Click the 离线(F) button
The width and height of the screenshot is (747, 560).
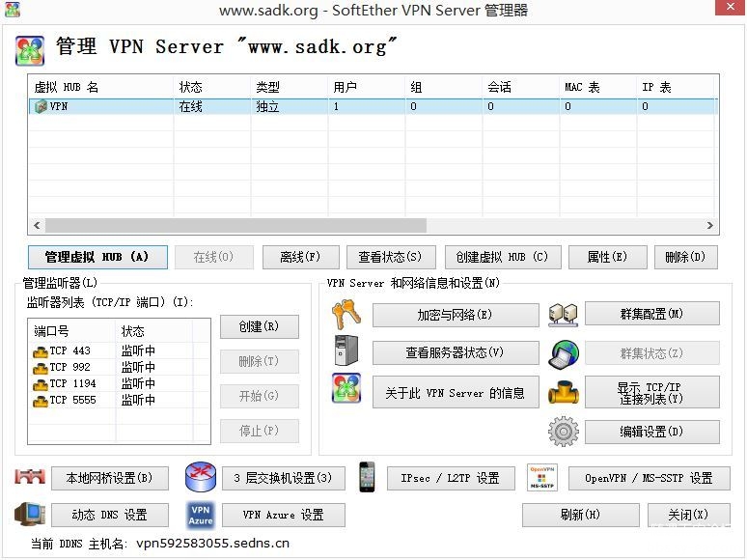pyautogui.click(x=300, y=258)
